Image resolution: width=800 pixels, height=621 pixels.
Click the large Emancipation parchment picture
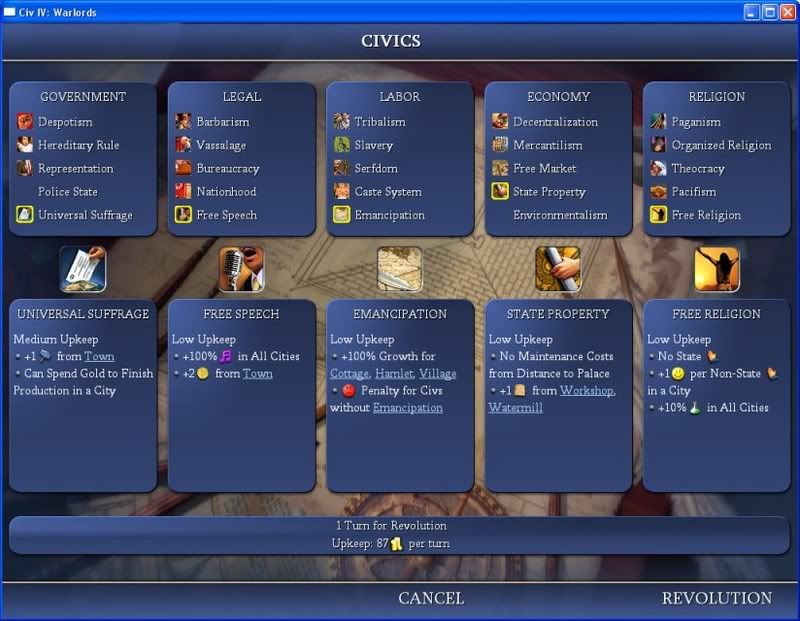point(399,269)
